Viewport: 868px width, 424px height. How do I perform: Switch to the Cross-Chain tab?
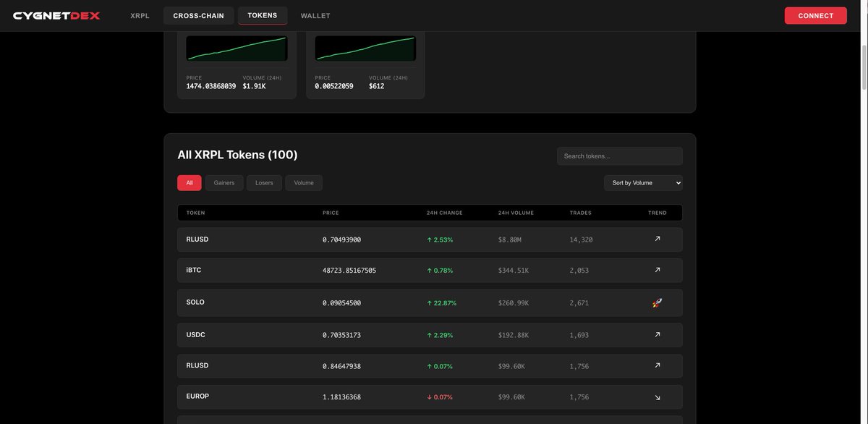[199, 16]
